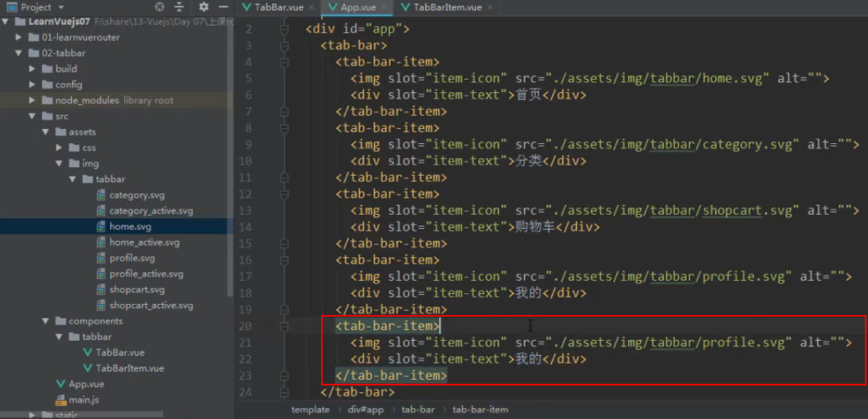Collapse the assets folder
Screen dimensions: 868x419
coord(45,132)
